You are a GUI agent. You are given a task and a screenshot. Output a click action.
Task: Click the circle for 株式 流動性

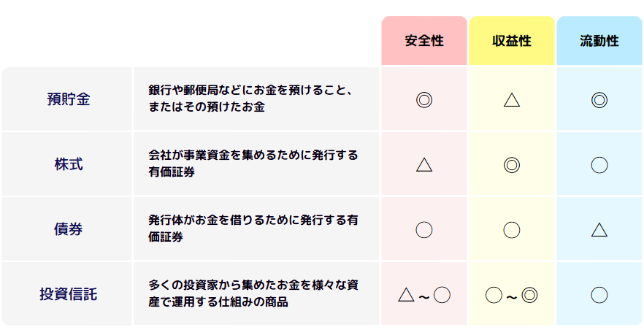(x=599, y=165)
